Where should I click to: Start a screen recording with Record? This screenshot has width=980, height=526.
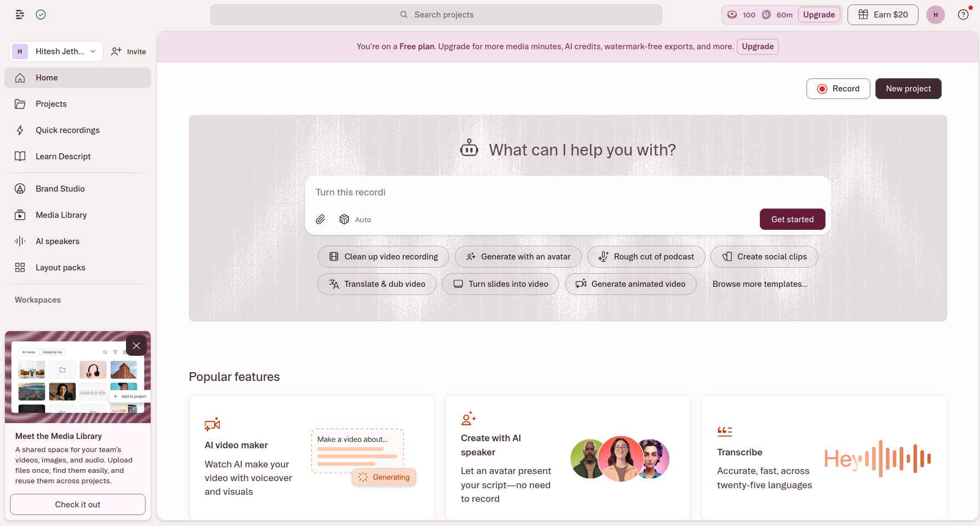point(838,89)
